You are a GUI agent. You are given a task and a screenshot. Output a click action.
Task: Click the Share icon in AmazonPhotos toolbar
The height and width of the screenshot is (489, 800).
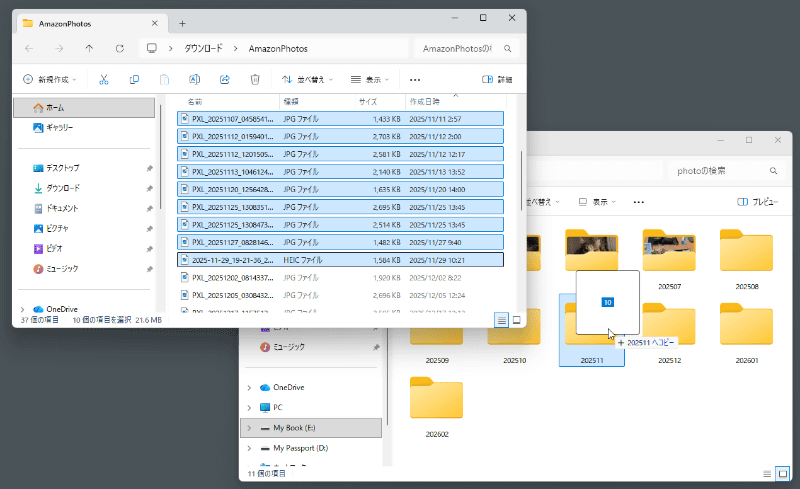pos(224,79)
